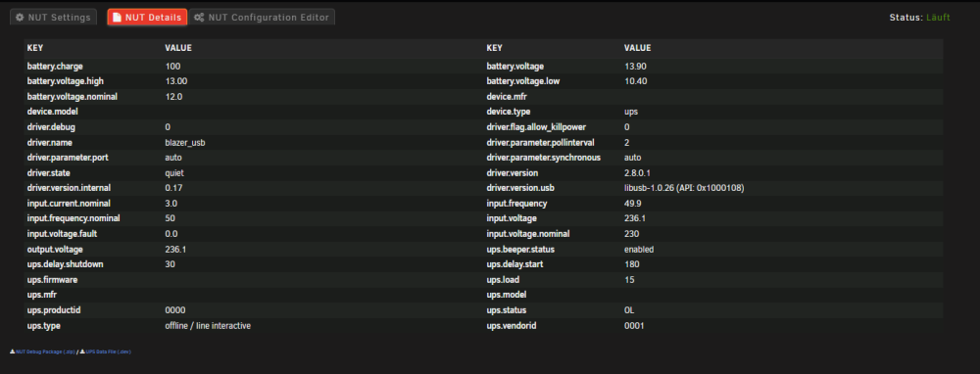Click the green Läuft status text
Viewport: 980px width, 374px height.
pos(938,18)
